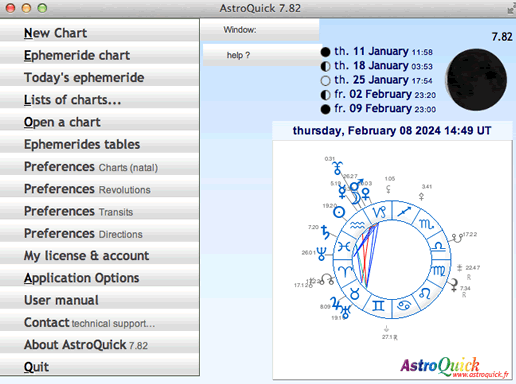This screenshot has width=516, height=384.
Task: Click the Libra sign segment
Action: click(439, 246)
